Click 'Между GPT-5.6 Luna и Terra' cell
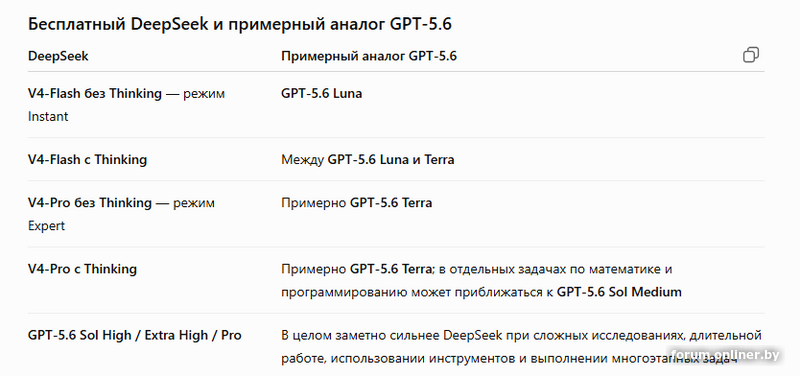Screen dimensions: 800x376 (367, 160)
